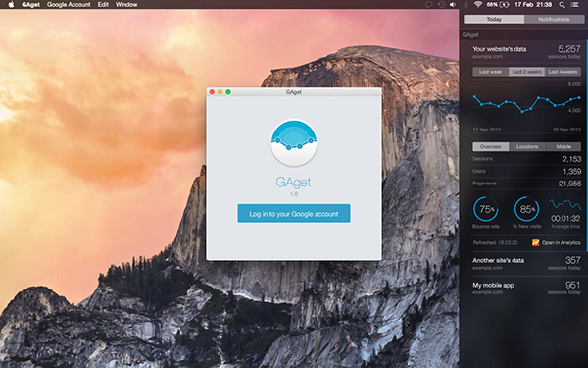This screenshot has width=588, height=368.
Task: Switch to the Locations tab
Action: [x=527, y=147]
